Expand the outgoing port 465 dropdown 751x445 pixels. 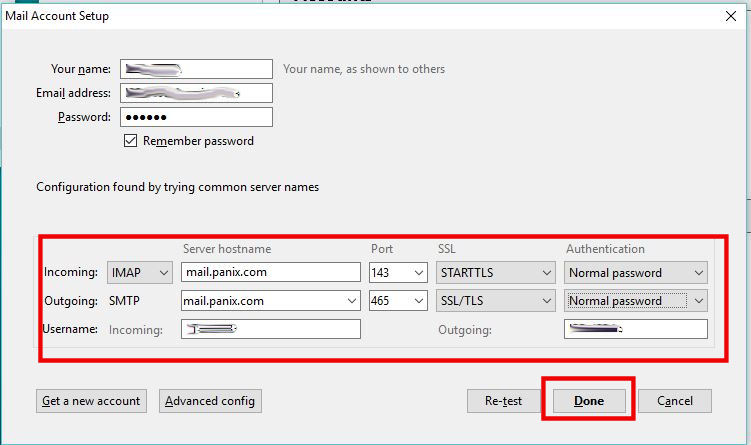click(x=398, y=300)
